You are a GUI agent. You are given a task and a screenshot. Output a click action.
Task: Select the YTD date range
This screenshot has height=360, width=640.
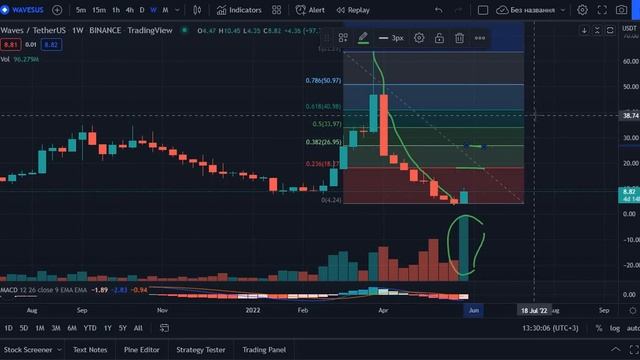(x=90, y=328)
